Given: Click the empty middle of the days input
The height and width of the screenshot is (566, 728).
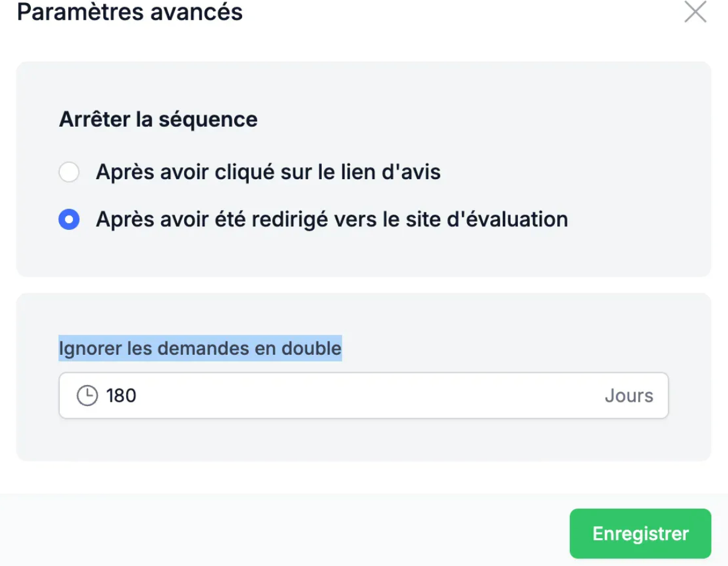Looking at the screenshot, I should [x=362, y=396].
